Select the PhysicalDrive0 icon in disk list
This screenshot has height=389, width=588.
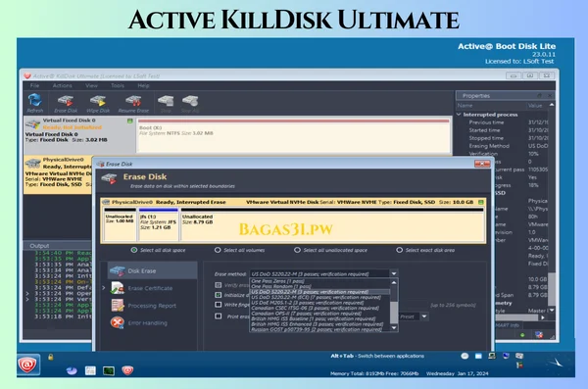click(x=33, y=163)
